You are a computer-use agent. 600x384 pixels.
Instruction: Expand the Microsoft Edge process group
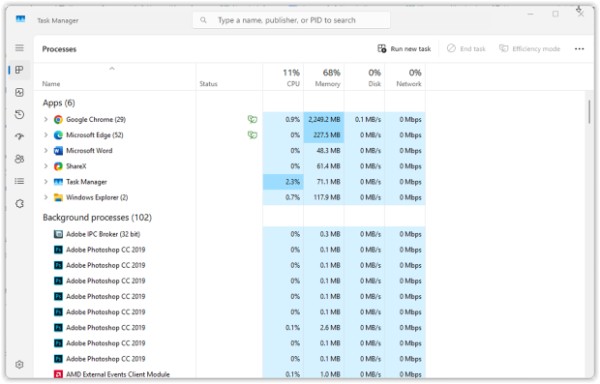[46, 135]
